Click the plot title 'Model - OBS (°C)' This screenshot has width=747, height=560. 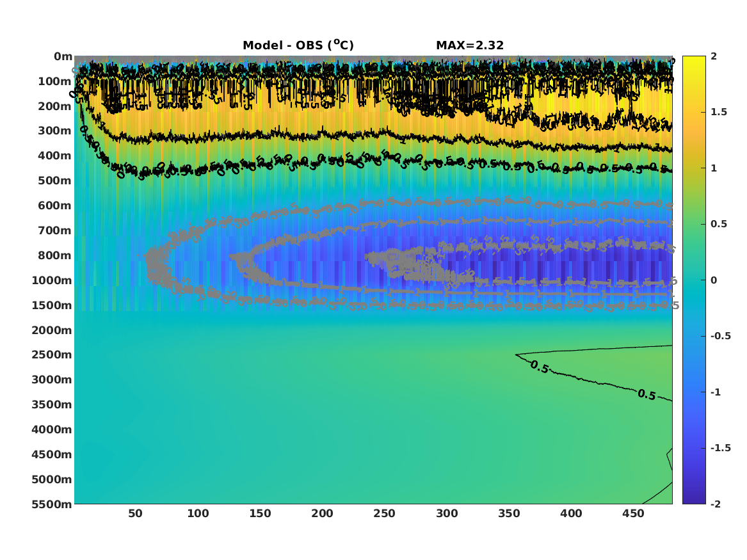(x=298, y=45)
